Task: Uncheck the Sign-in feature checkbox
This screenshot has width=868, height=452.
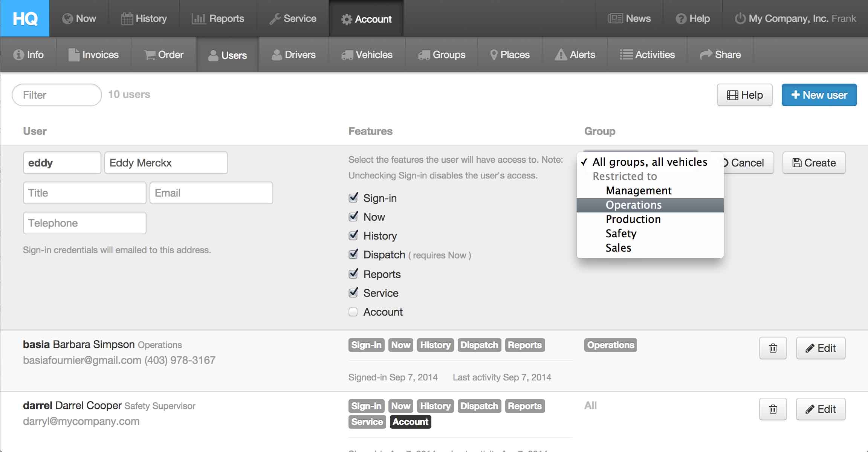Action: [353, 198]
